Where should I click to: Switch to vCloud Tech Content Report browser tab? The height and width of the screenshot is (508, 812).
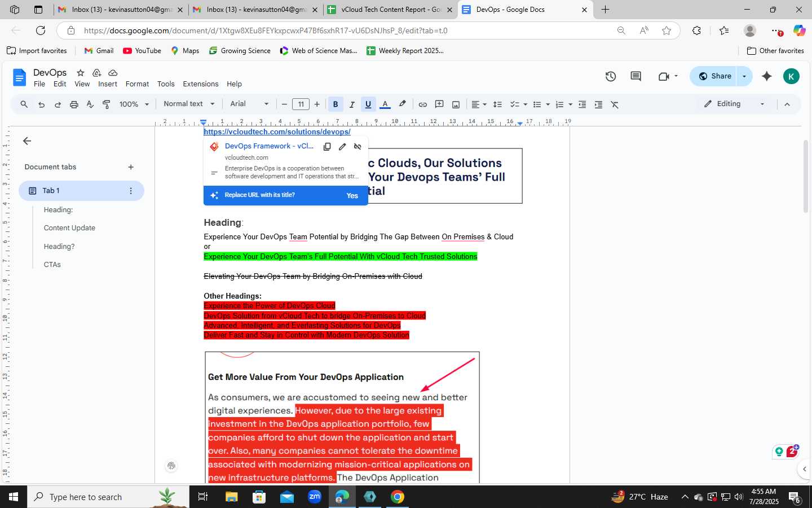[391, 10]
